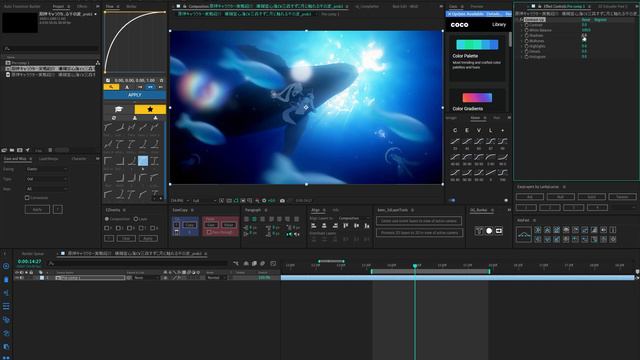Click the new folder icon in Project panel footer

click(x=12, y=150)
